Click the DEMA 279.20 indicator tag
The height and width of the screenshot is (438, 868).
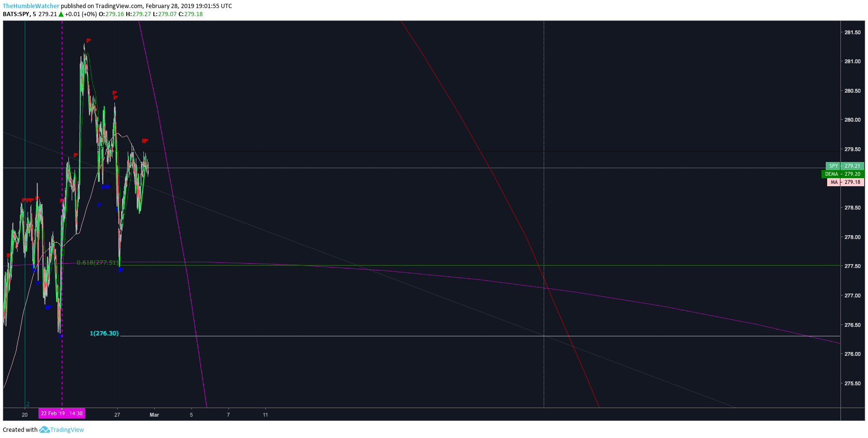(x=843, y=174)
